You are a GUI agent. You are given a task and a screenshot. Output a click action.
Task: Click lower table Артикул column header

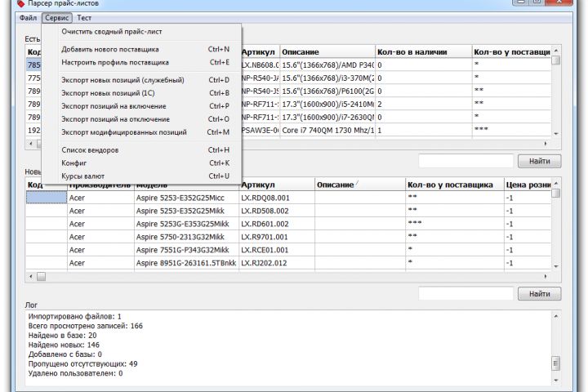coord(276,185)
